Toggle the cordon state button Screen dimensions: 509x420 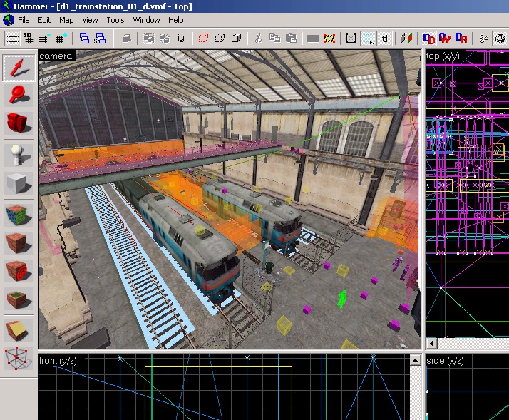click(313, 39)
